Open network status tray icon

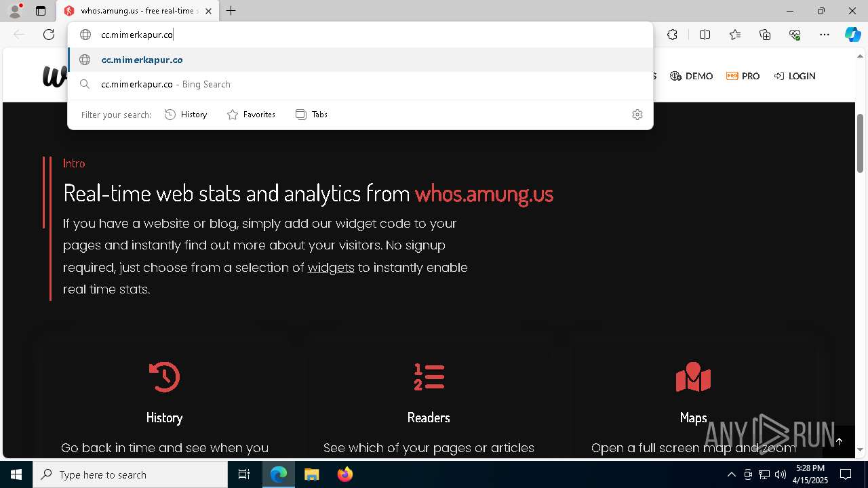click(x=764, y=474)
